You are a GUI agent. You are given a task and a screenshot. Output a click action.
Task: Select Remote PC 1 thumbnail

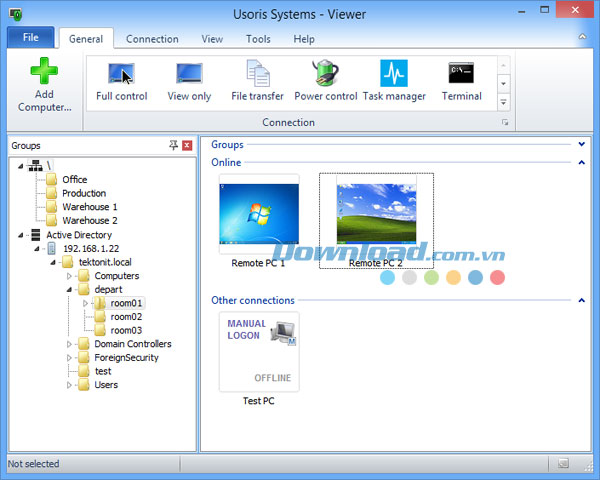click(x=259, y=214)
